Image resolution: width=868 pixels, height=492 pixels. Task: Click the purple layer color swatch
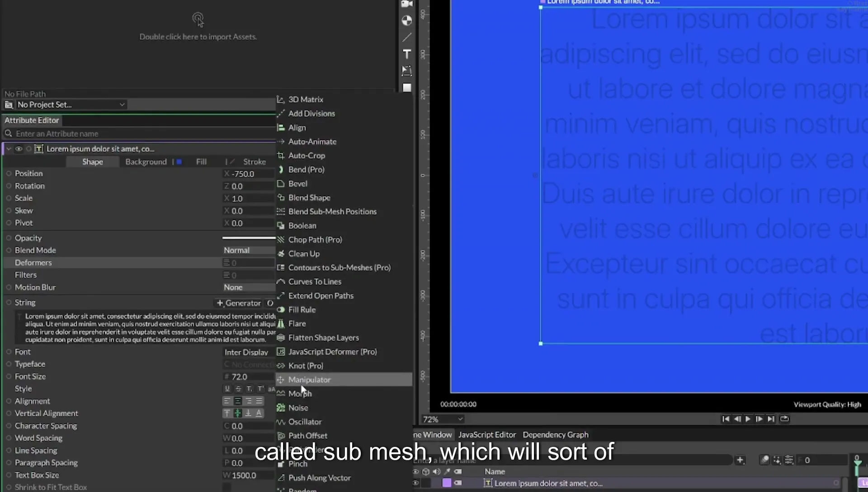point(447,483)
